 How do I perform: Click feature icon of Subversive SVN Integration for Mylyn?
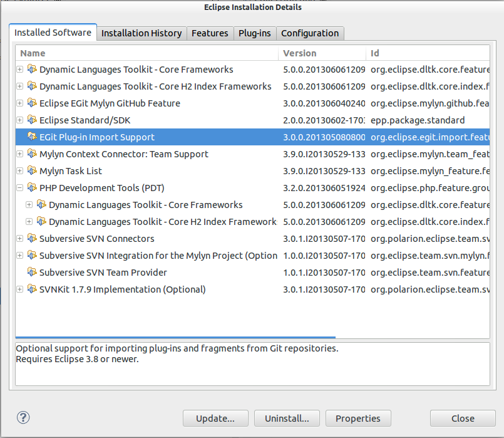pos(32,255)
